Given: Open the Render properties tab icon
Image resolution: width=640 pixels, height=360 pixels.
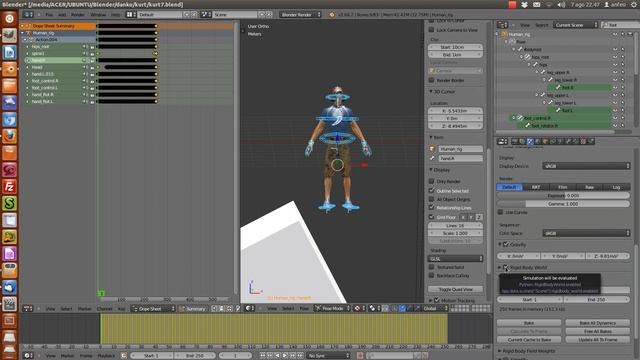Looking at the screenshot, I should click(515, 141).
